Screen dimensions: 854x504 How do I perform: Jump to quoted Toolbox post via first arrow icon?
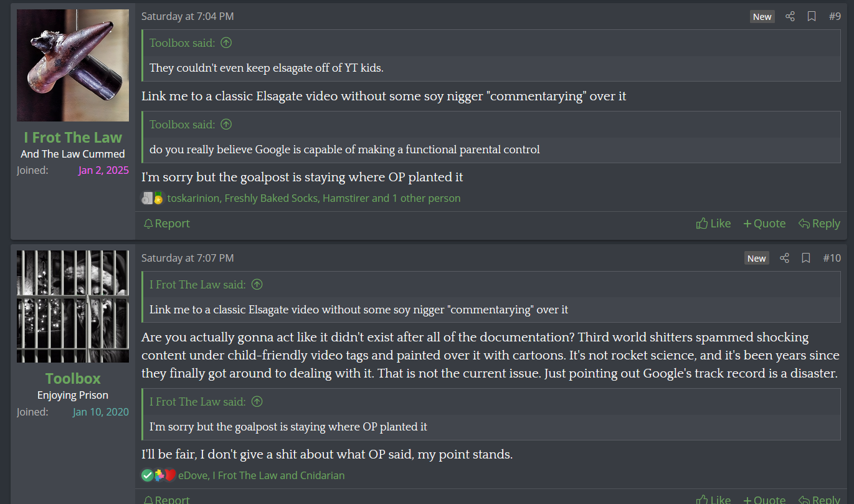(226, 43)
